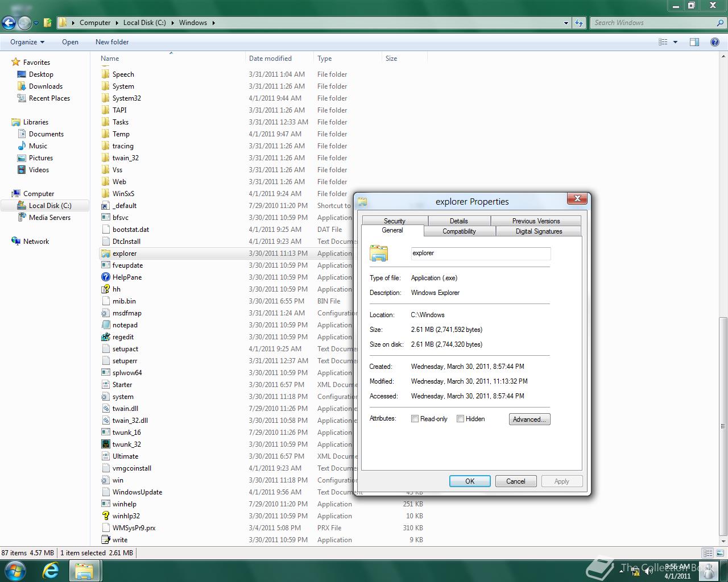Click the Advanced... attributes button
Screen dimensions: 728x582
(x=530, y=419)
